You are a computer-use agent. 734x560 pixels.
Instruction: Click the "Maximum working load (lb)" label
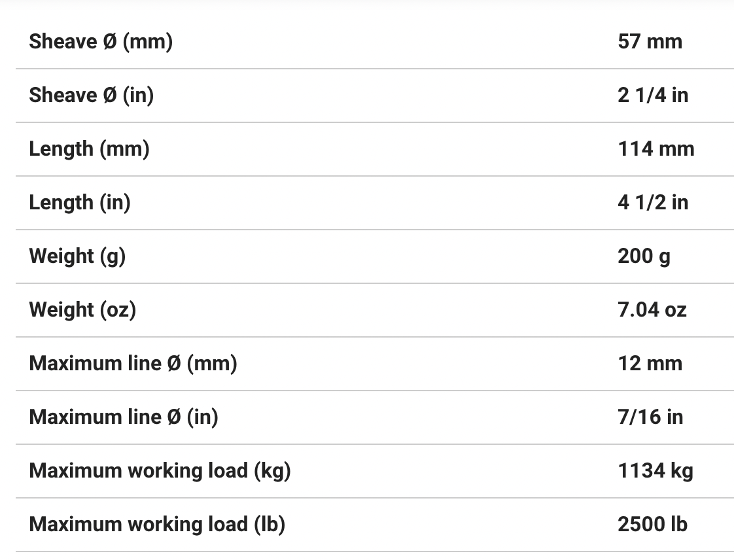(x=157, y=525)
